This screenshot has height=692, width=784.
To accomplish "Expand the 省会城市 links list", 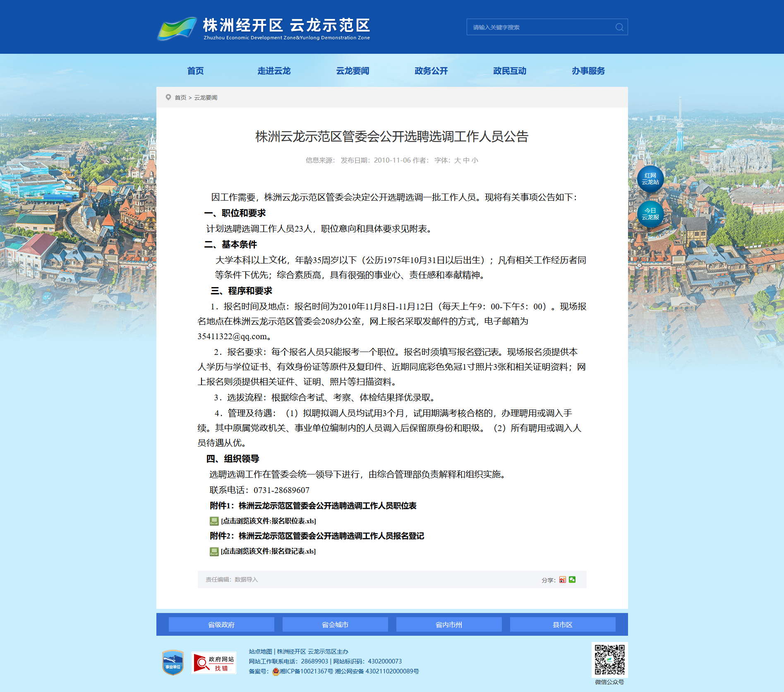I will [x=335, y=625].
